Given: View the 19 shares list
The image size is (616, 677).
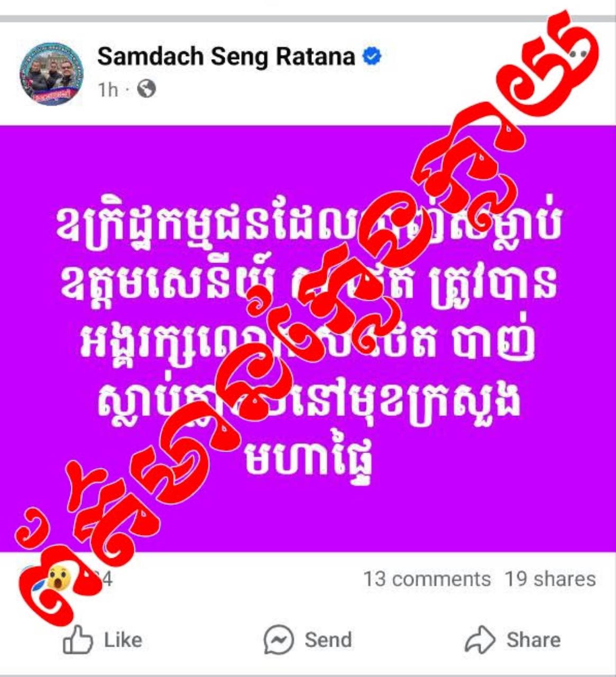Looking at the screenshot, I should [x=550, y=579].
